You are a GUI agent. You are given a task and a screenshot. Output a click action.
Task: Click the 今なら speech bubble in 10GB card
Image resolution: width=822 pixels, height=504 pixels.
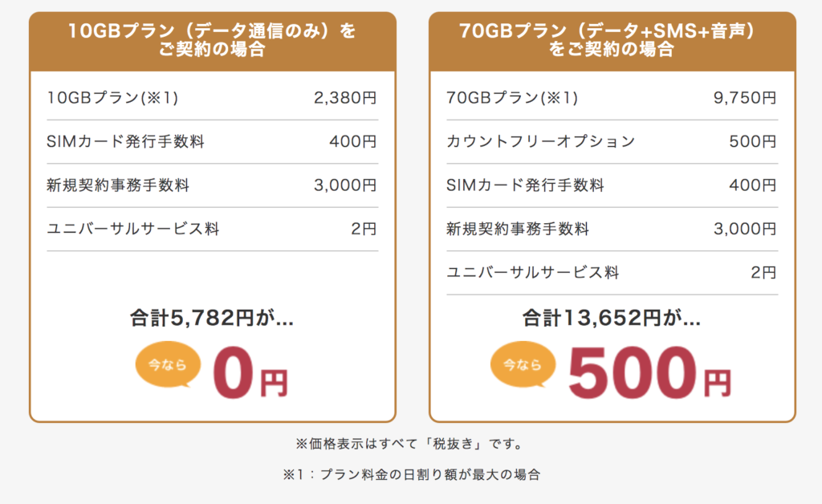point(168,364)
